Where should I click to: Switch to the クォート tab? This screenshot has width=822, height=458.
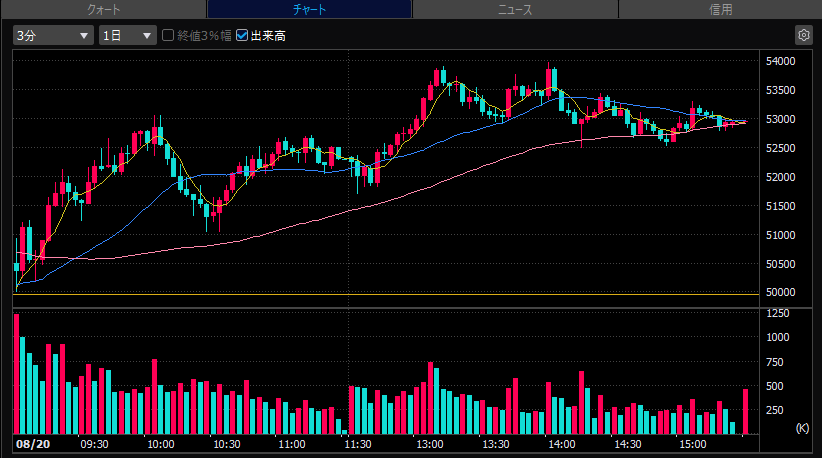click(x=103, y=9)
